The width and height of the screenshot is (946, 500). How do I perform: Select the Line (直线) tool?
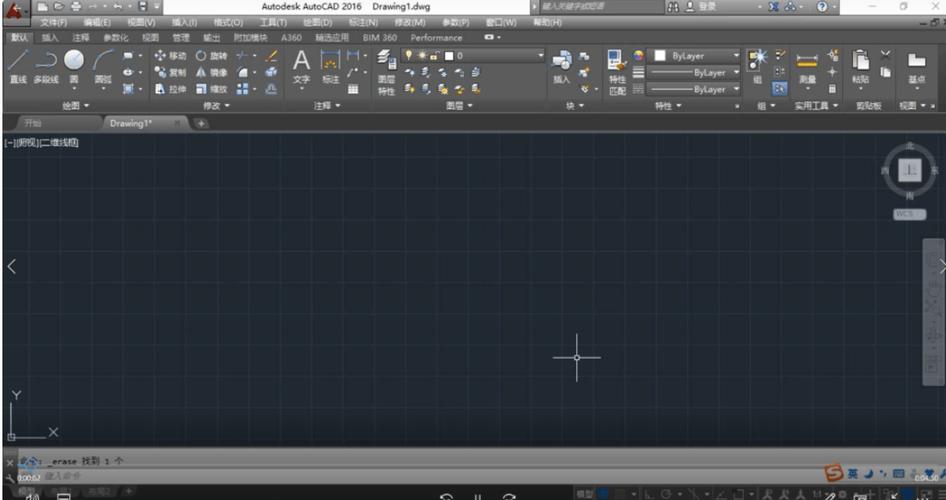coord(18,66)
